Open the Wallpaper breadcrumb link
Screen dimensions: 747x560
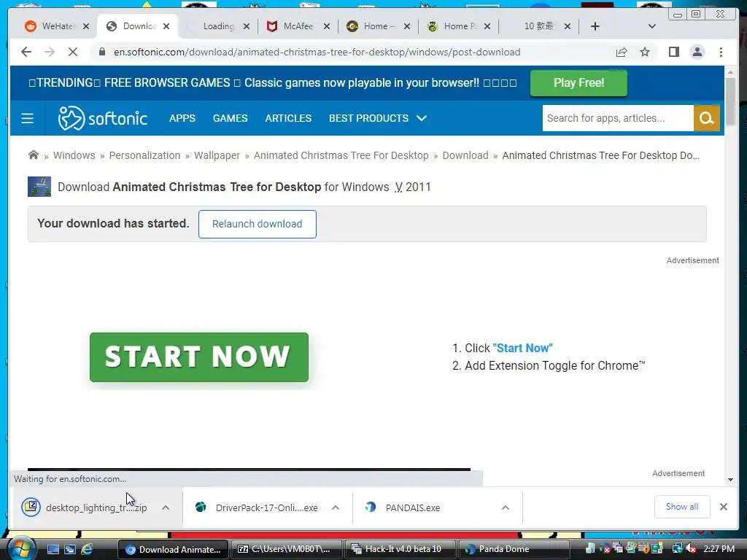pyautogui.click(x=217, y=155)
